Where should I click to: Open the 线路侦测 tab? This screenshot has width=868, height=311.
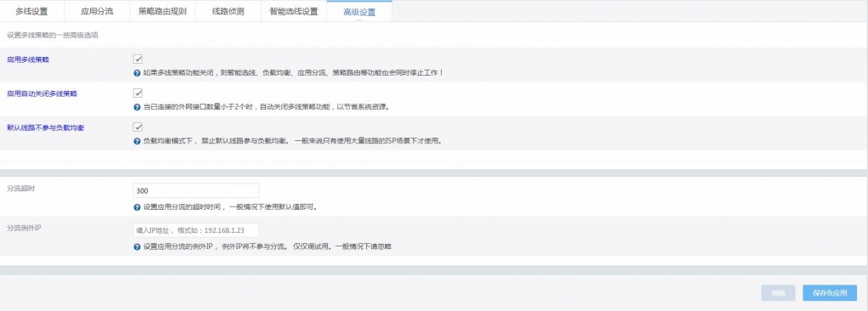228,11
